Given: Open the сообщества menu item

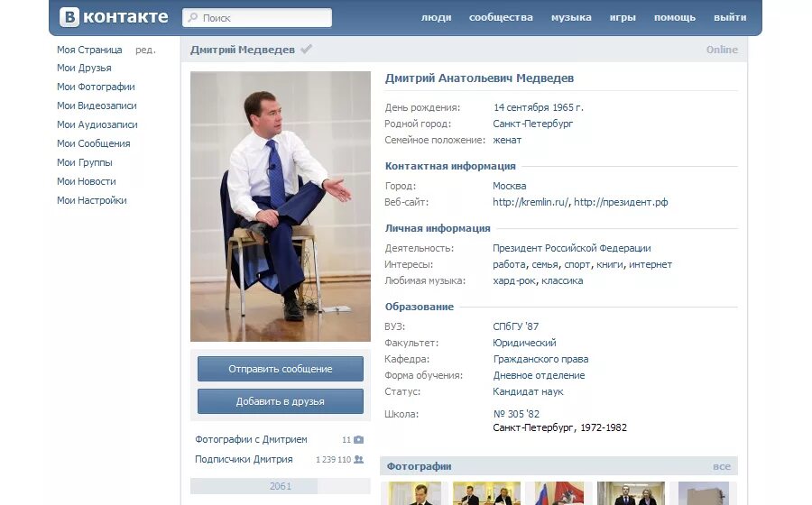Looking at the screenshot, I should click(501, 17).
